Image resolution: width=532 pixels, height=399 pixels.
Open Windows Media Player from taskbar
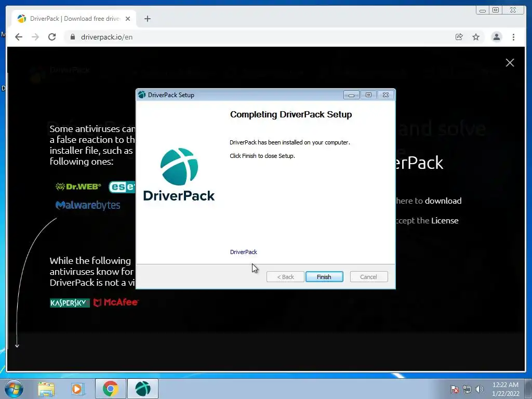click(x=78, y=389)
